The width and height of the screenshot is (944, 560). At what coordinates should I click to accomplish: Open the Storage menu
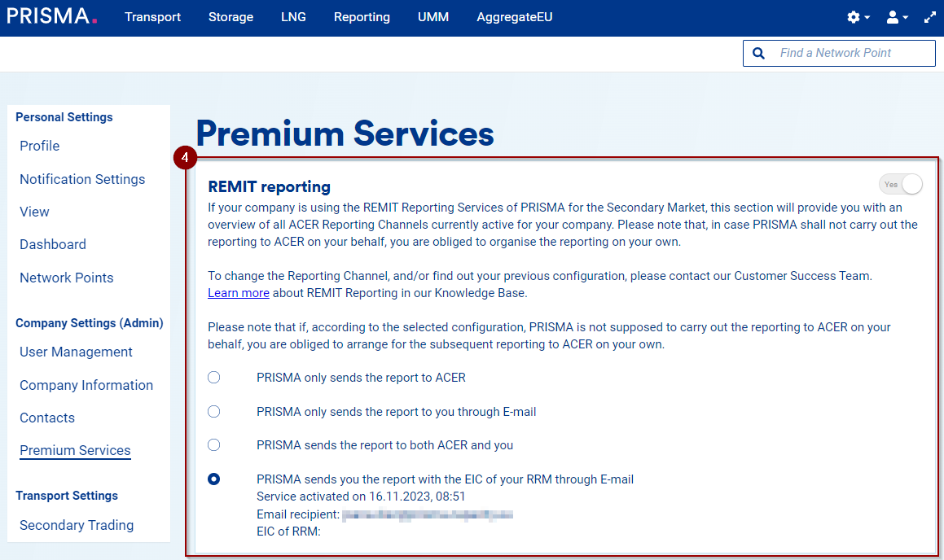231,17
